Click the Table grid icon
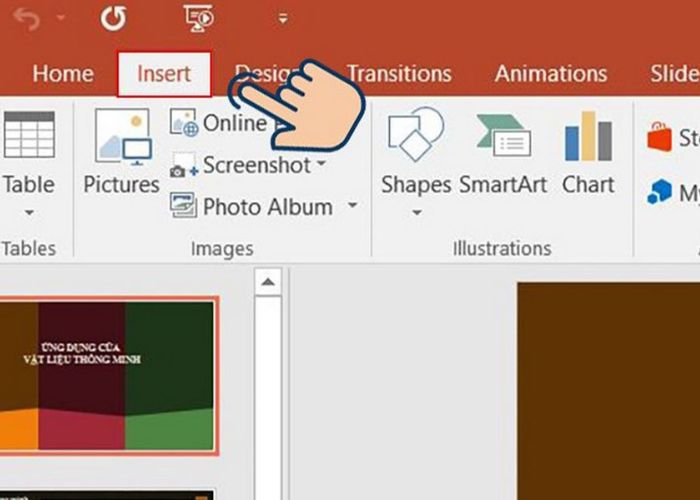This screenshot has height=500, width=700. [x=28, y=135]
